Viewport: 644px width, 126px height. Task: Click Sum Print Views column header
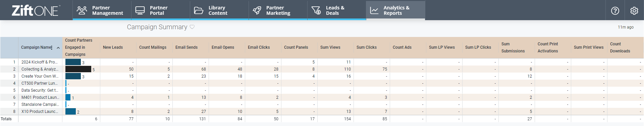tap(589, 47)
